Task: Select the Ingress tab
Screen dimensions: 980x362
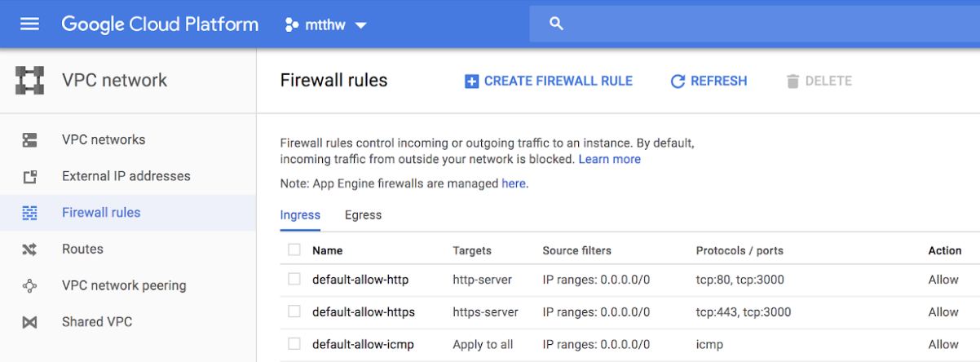Action: (300, 215)
